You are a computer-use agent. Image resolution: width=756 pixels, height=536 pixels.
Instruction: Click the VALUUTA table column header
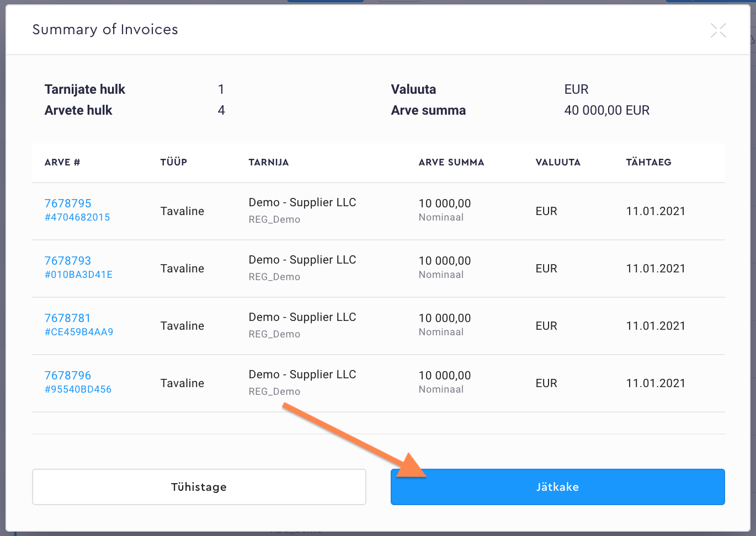(558, 162)
